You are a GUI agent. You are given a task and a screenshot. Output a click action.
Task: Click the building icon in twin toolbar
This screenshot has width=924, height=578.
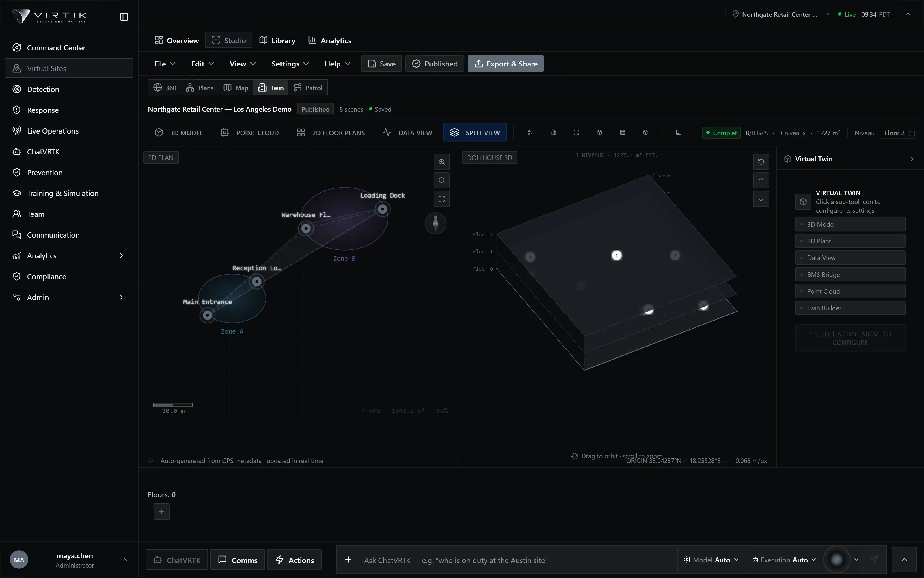(x=553, y=133)
